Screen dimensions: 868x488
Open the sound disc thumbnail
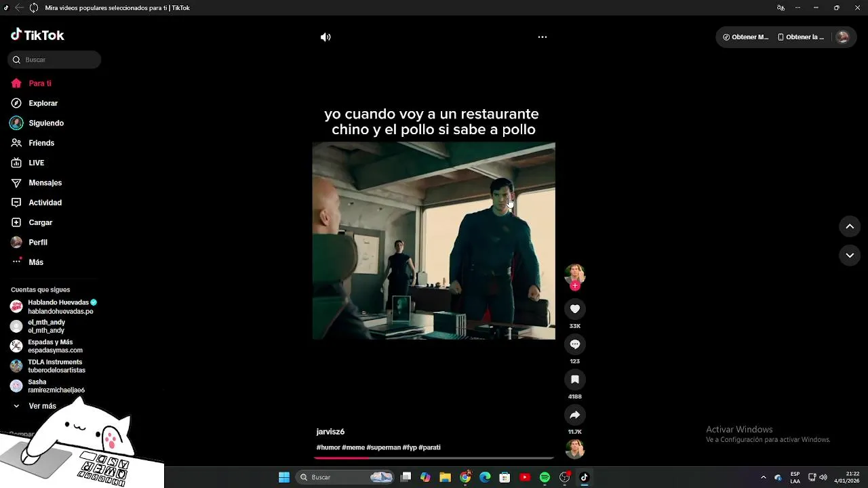pyautogui.click(x=575, y=449)
